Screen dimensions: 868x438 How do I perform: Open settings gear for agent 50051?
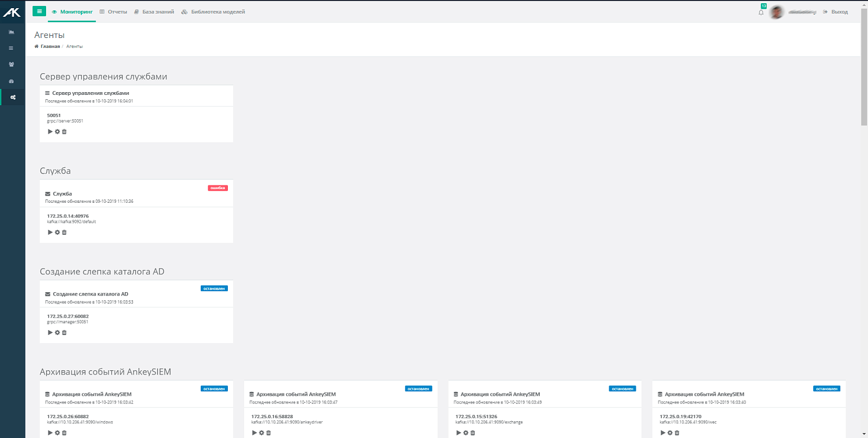coord(58,132)
